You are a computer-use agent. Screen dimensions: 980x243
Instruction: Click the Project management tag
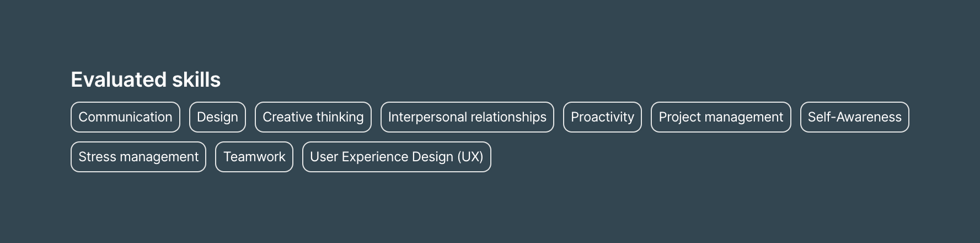click(721, 117)
